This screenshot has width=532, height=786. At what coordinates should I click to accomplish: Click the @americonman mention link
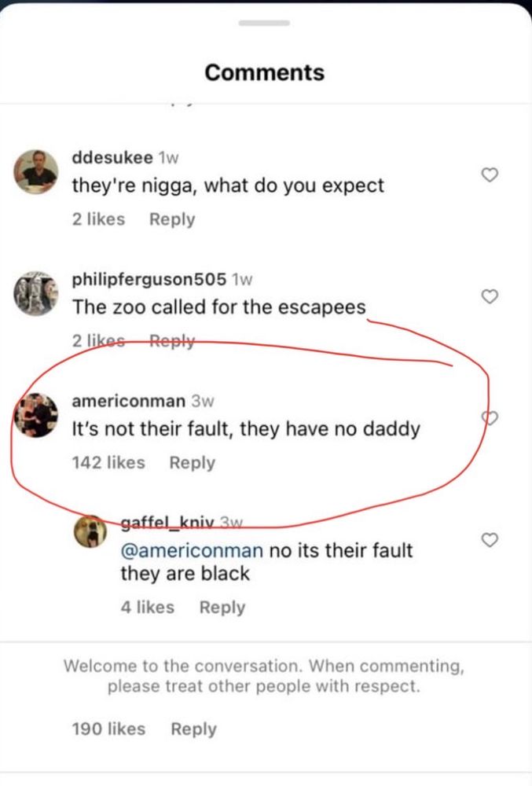point(192,550)
